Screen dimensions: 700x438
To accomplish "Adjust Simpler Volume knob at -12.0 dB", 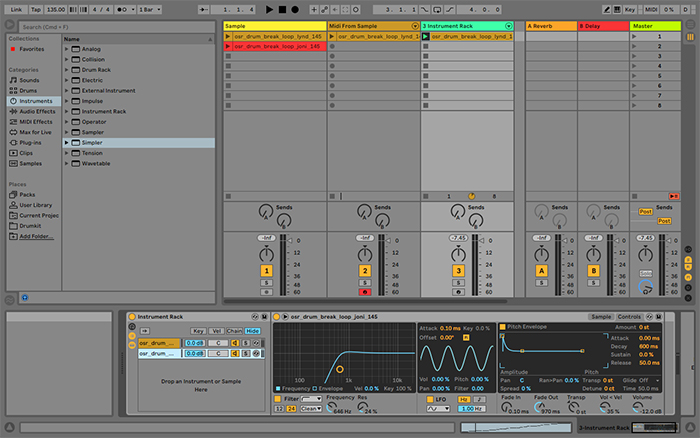I will tap(638, 407).
